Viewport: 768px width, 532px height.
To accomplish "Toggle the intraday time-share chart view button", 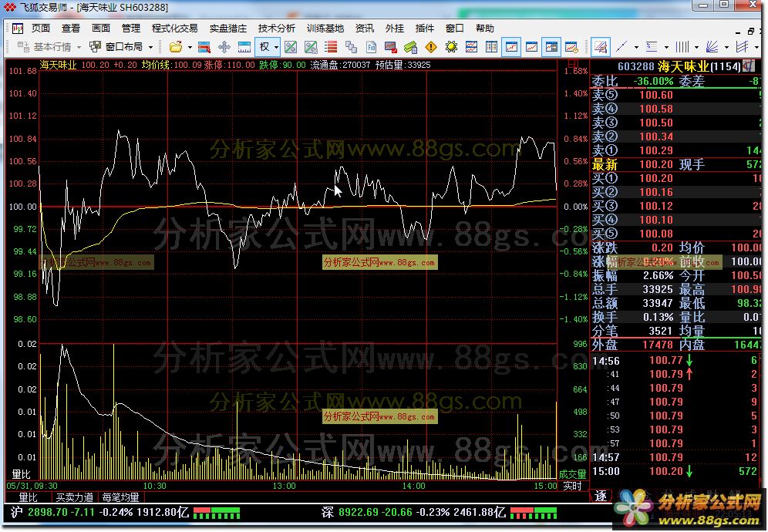I will tap(511, 47).
